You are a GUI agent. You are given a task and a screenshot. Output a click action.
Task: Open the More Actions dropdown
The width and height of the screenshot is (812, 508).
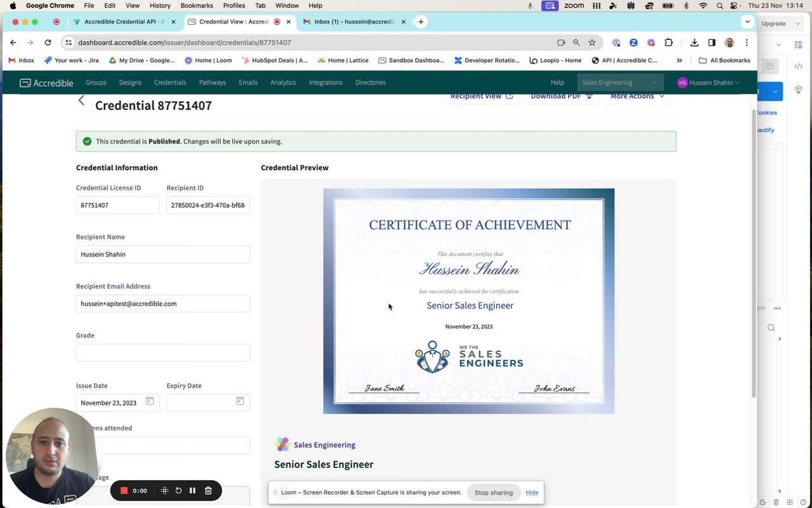638,97
